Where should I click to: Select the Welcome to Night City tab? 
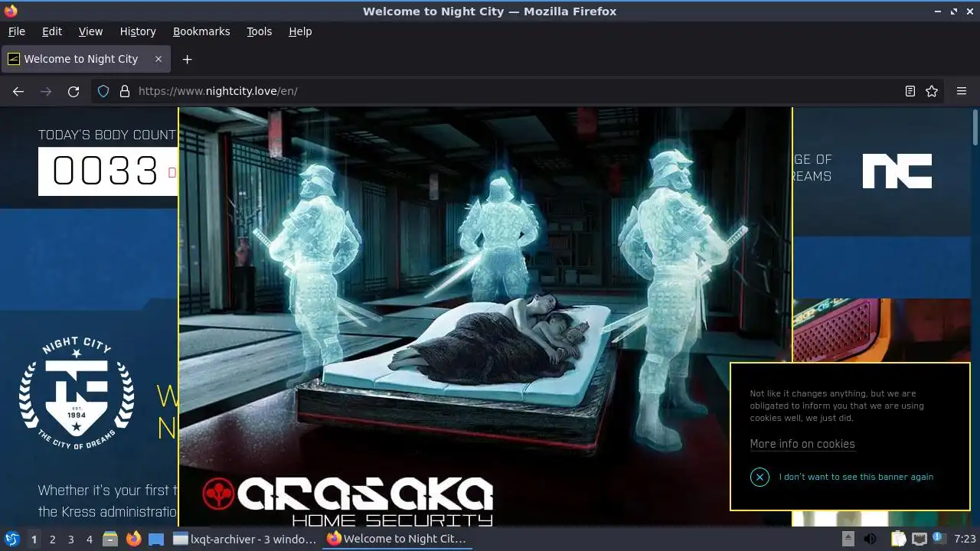[x=86, y=59]
